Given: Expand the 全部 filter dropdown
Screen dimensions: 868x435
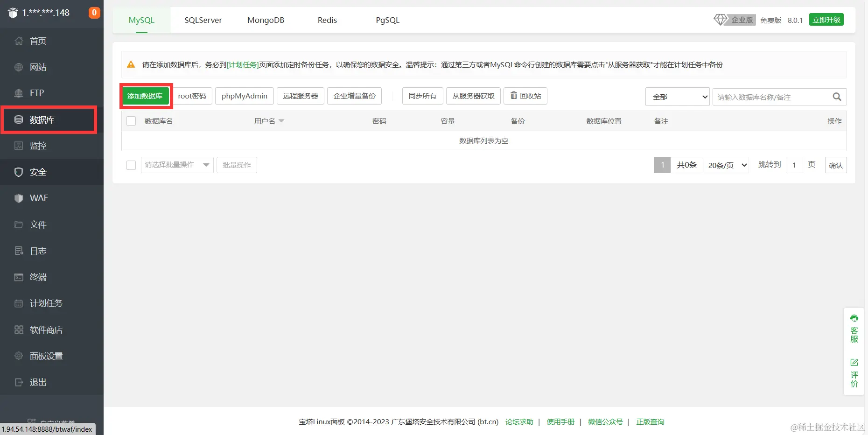Looking at the screenshot, I should point(677,97).
